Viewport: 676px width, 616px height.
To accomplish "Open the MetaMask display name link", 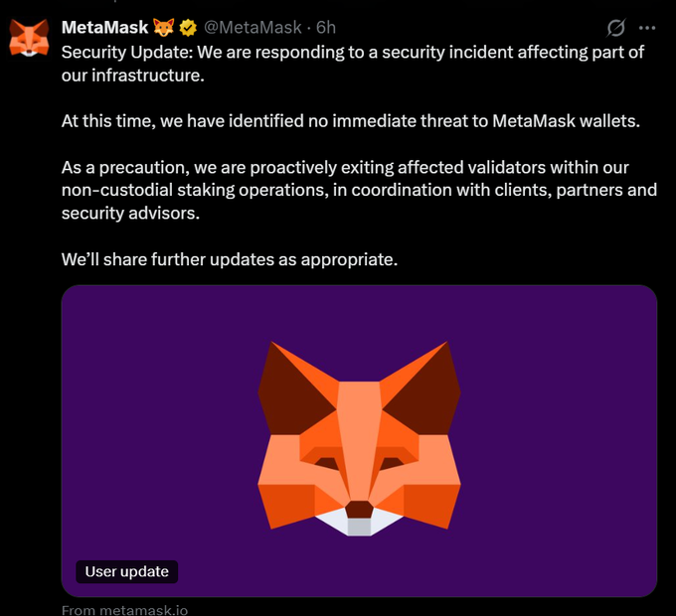I will (104, 28).
